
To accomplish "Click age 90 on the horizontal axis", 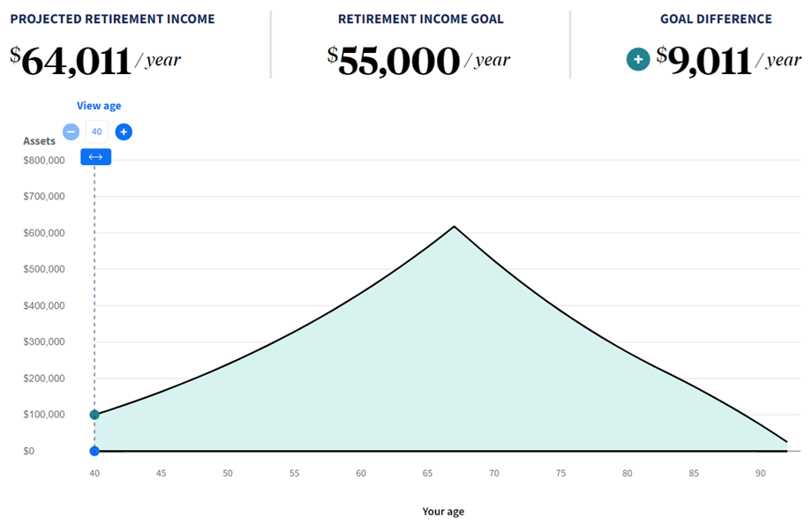I will pyautogui.click(x=760, y=474).
